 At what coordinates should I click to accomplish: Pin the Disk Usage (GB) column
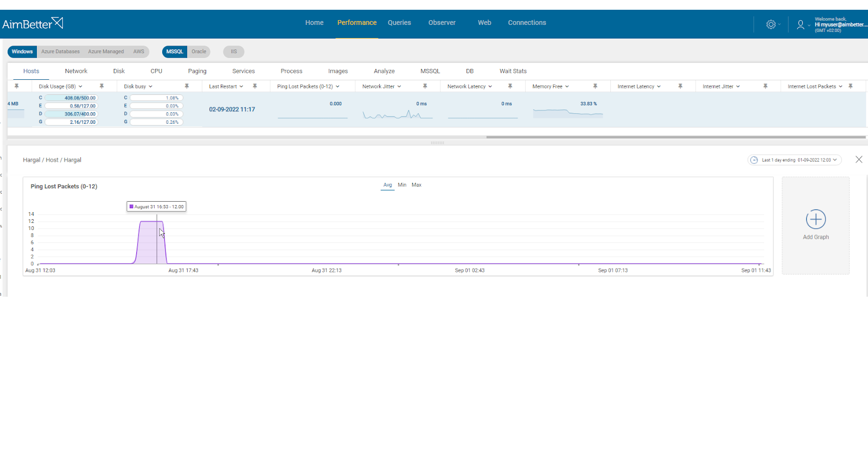click(101, 86)
